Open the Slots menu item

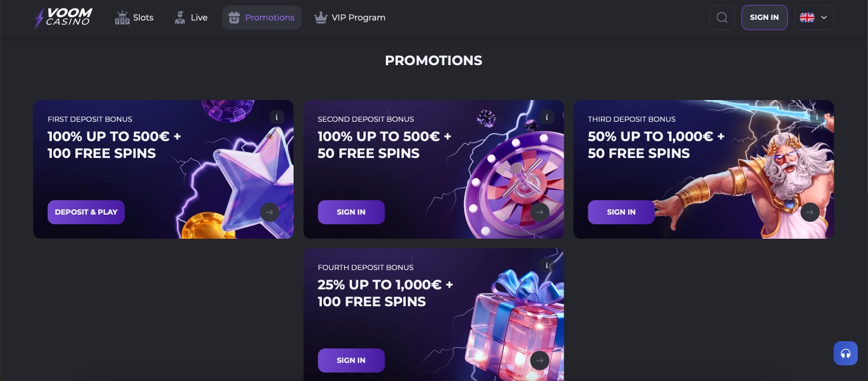(x=134, y=17)
